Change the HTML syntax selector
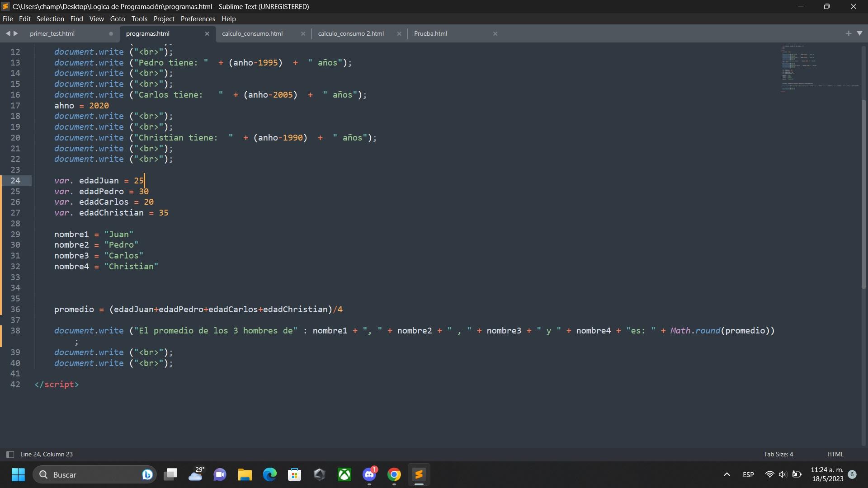Image resolution: width=868 pixels, height=488 pixels. click(x=835, y=454)
